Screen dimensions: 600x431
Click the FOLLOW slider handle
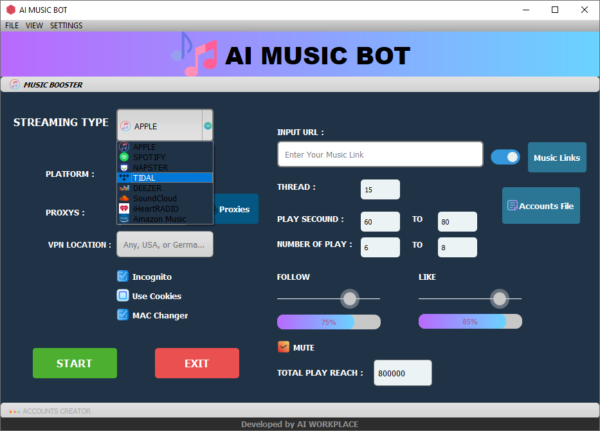pyautogui.click(x=349, y=299)
